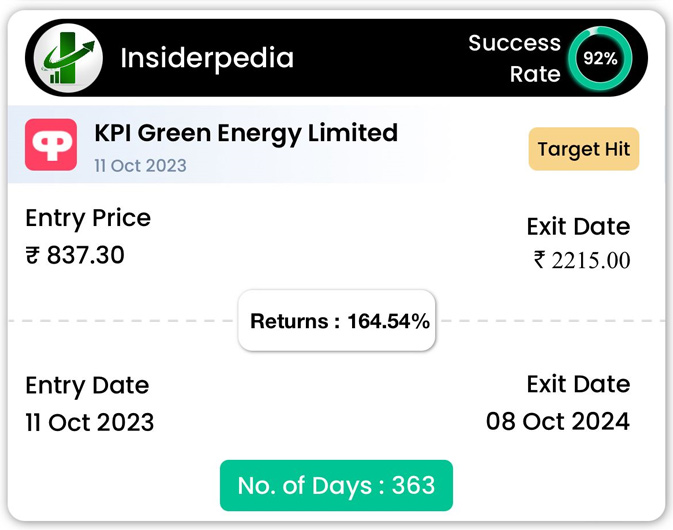The image size is (673, 530).
Task: Select the Entry Price label
Action: tap(88, 218)
